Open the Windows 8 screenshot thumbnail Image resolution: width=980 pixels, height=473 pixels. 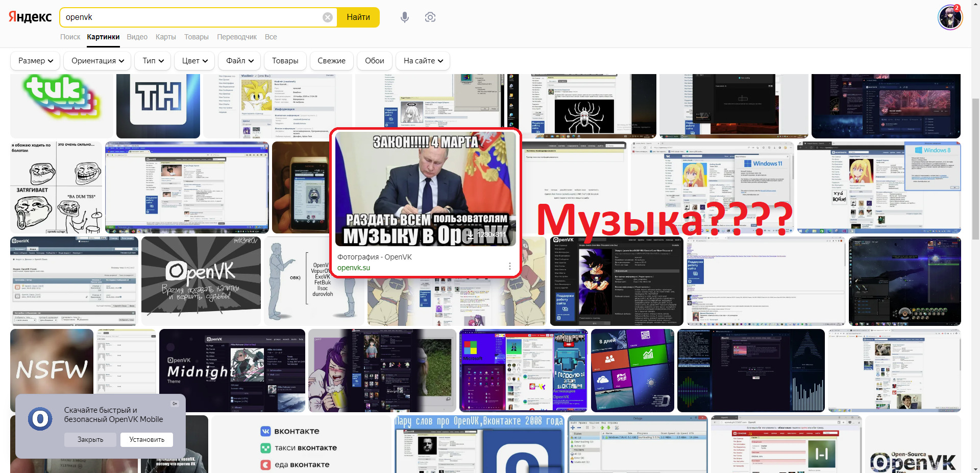[879, 187]
